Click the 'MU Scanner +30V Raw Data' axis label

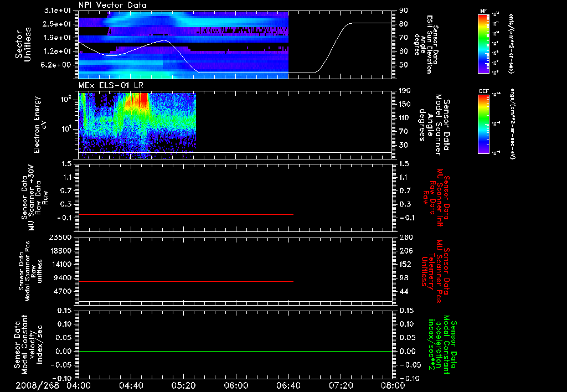click(x=34, y=198)
